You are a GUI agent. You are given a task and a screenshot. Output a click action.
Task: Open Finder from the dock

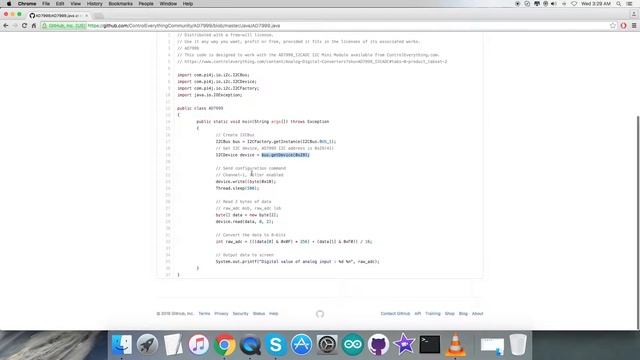(122, 345)
